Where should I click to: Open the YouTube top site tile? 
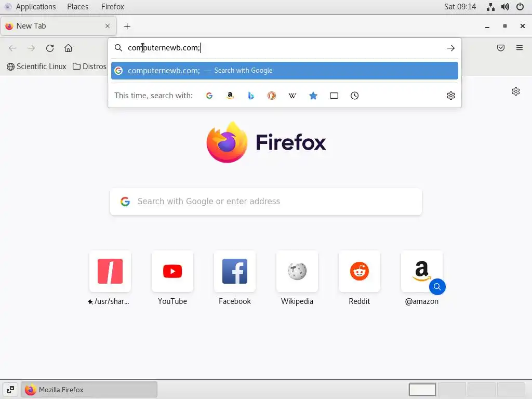click(x=172, y=271)
